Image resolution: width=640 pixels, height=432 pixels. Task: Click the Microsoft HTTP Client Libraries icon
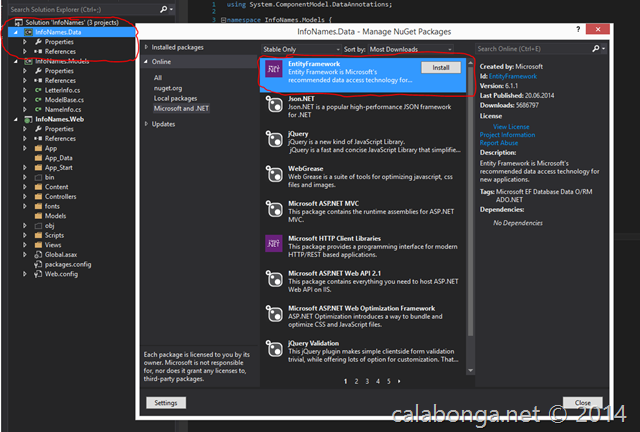tap(273, 244)
